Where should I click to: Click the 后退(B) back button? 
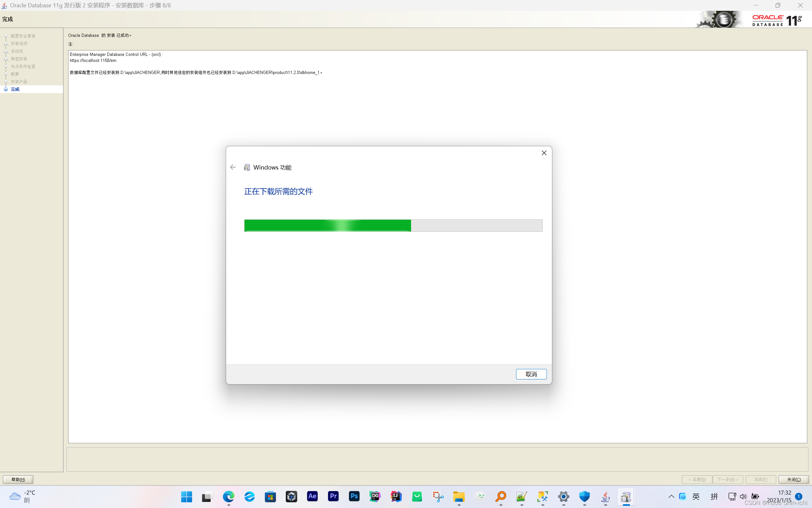pos(697,479)
